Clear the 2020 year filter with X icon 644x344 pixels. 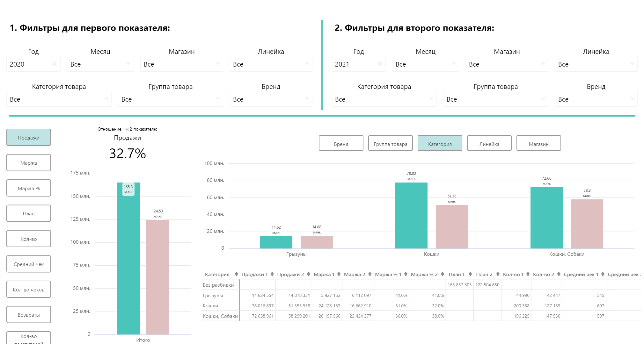[x=55, y=64]
